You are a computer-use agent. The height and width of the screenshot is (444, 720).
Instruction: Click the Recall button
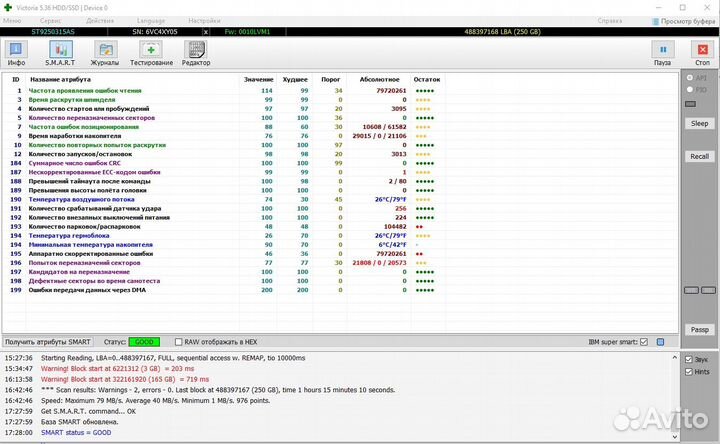pos(699,157)
